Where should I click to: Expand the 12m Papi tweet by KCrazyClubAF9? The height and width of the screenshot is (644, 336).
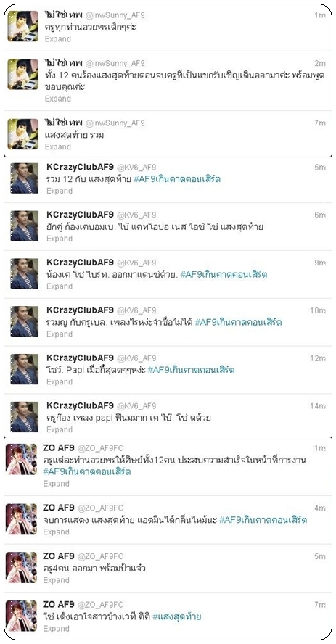pos(60,382)
